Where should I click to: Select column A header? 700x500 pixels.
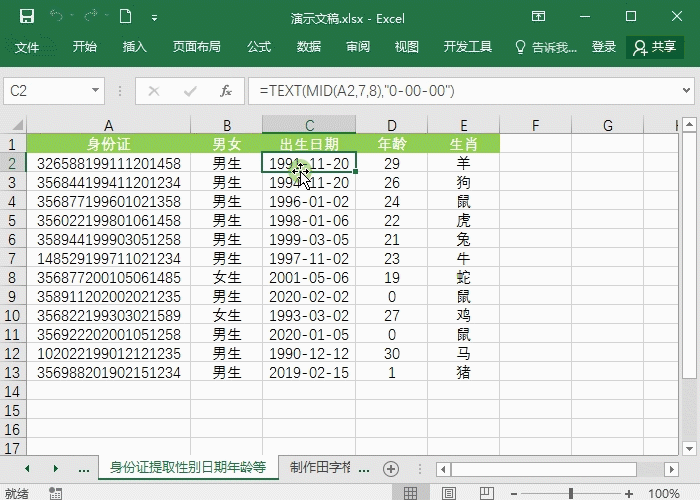click(x=108, y=125)
